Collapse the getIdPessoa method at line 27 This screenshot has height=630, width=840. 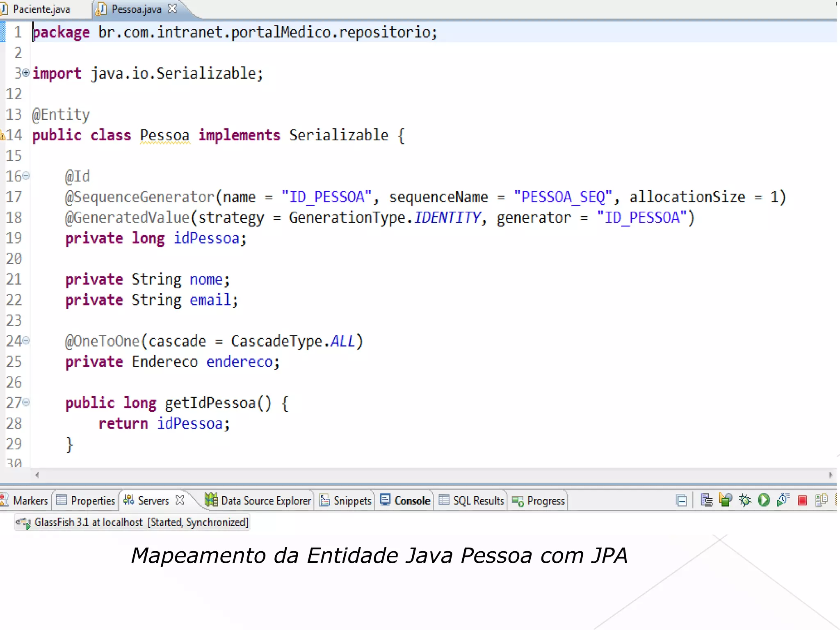[x=26, y=402]
